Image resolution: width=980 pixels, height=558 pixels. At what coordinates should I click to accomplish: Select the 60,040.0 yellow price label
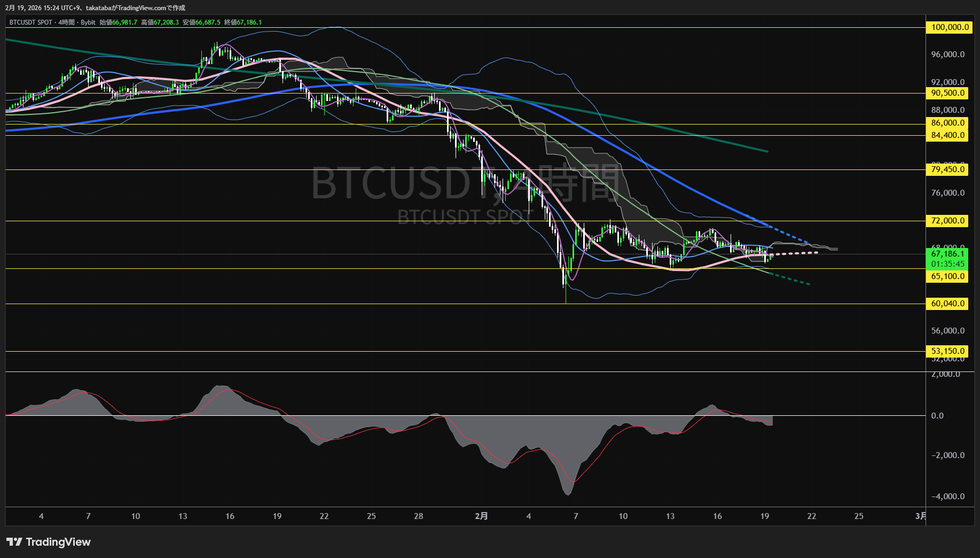[948, 304]
